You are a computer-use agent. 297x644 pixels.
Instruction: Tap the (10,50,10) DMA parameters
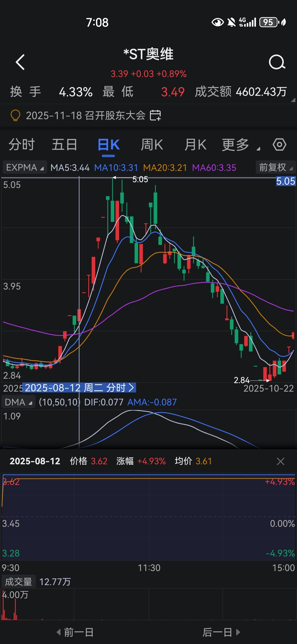pyautogui.click(x=59, y=402)
